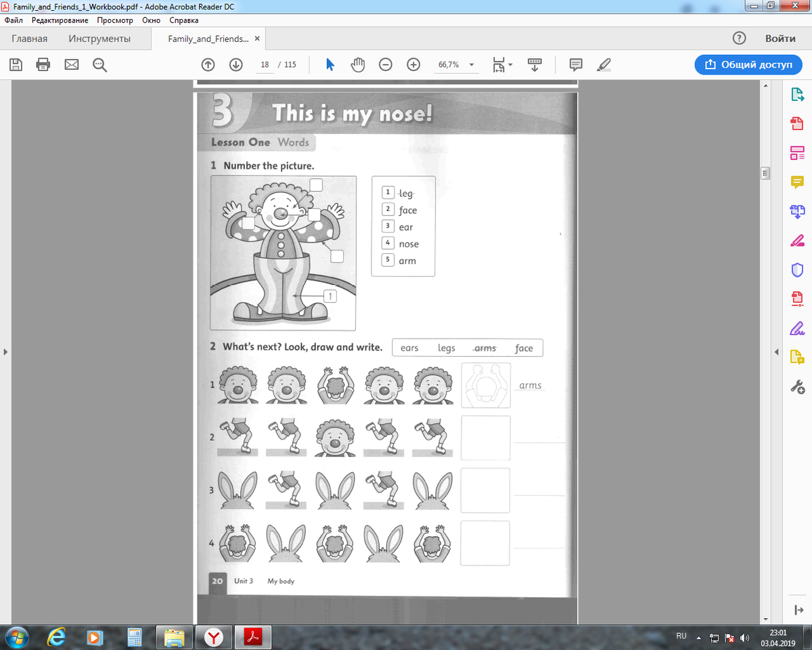Go to next page arrow
This screenshot has height=650, width=812.
pyautogui.click(x=235, y=65)
